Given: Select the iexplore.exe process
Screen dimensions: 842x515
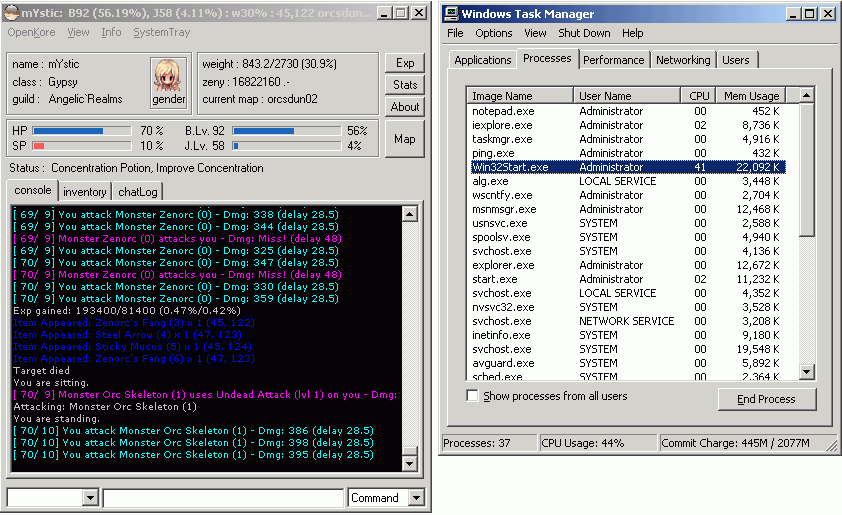Looking at the screenshot, I should click(x=502, y=125).
